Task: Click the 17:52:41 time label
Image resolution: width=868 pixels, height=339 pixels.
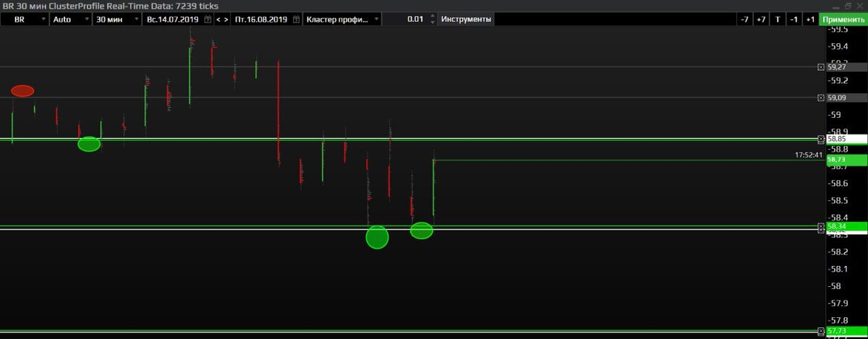Action: click(x=809, y=155)
